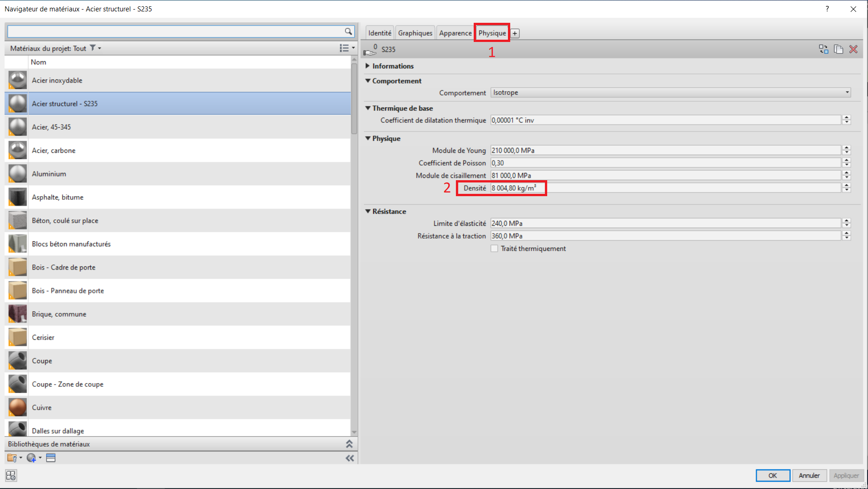Click the replace asset icon for S235
Screen dimensions: 868x489
[x=823, y=49]
